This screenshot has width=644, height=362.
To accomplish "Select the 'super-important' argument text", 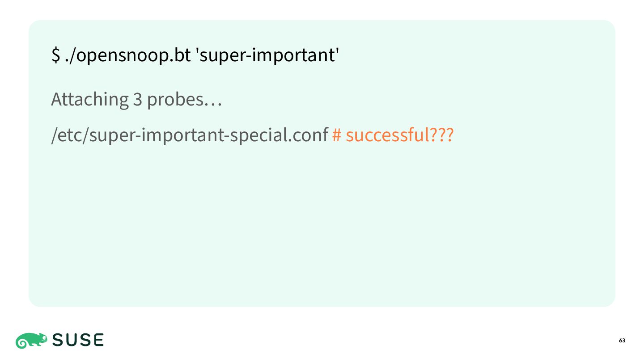I will [267, 55].
